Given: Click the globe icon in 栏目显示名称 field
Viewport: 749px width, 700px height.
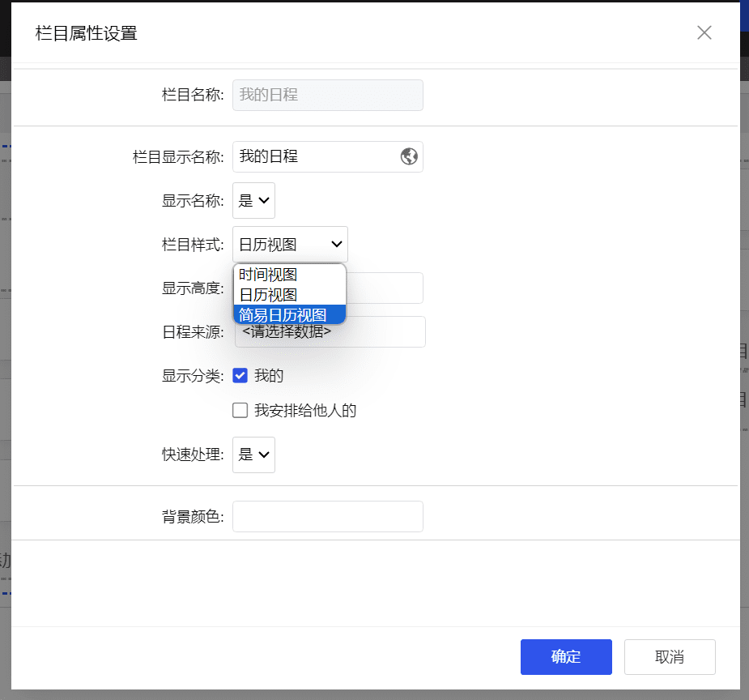Looking at the screenshot, I should [409, 156].
